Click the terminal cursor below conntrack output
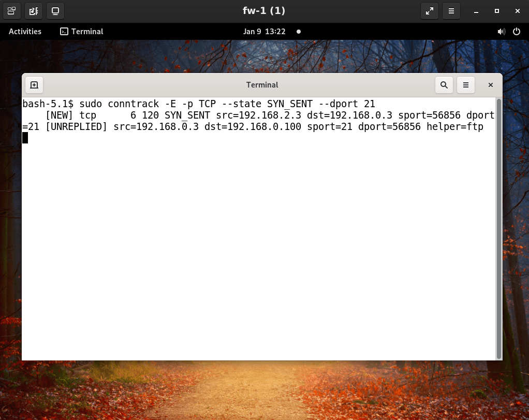 (25, 138)
